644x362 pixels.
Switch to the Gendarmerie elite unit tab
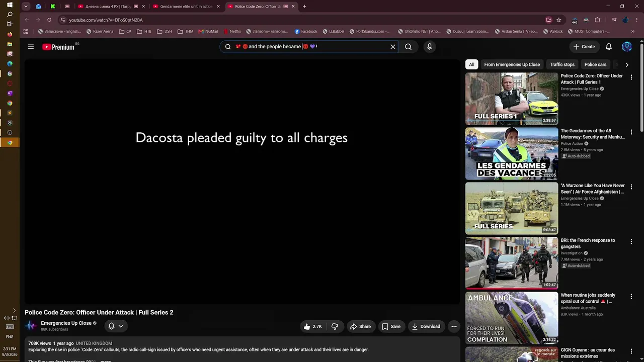pos(186,7)
